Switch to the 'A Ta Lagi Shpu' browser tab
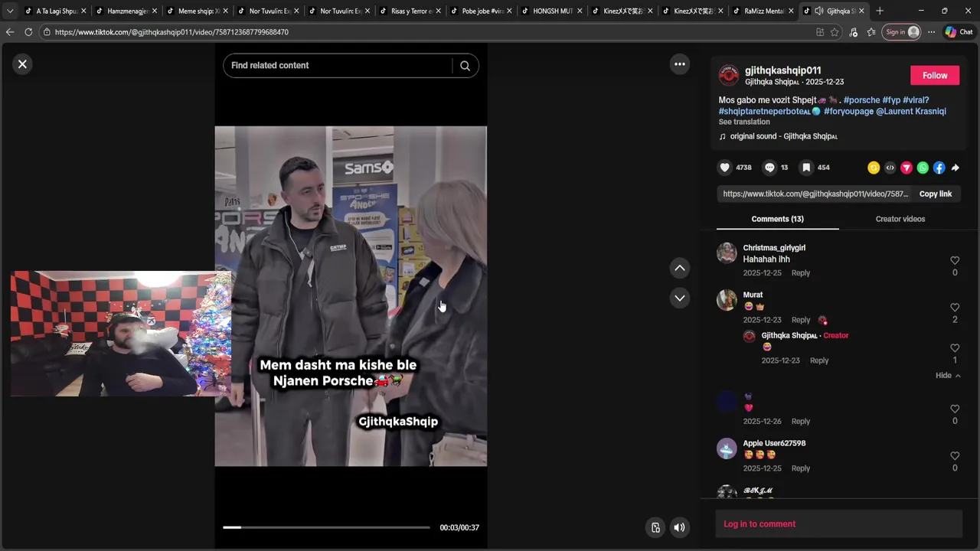This screenshot has height=551, width=980. tap(57, 11)
